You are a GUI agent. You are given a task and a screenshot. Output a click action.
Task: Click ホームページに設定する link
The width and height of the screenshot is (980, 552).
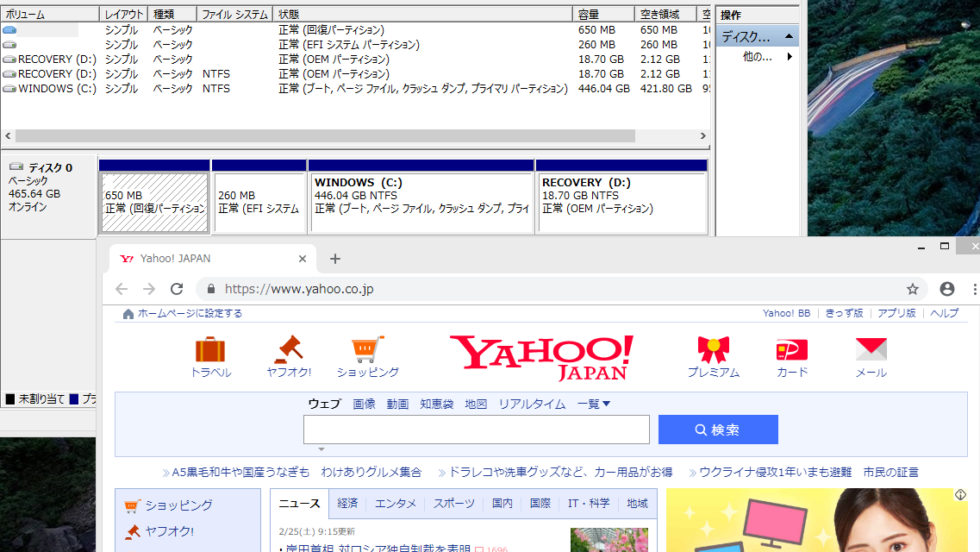[190, 313]
